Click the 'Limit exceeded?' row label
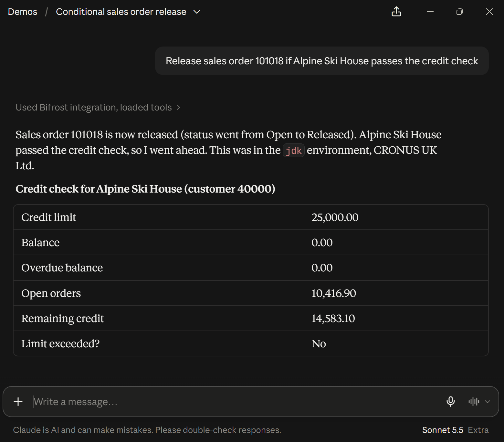Viewport: 504px width, 442px height. coord(60,344)
